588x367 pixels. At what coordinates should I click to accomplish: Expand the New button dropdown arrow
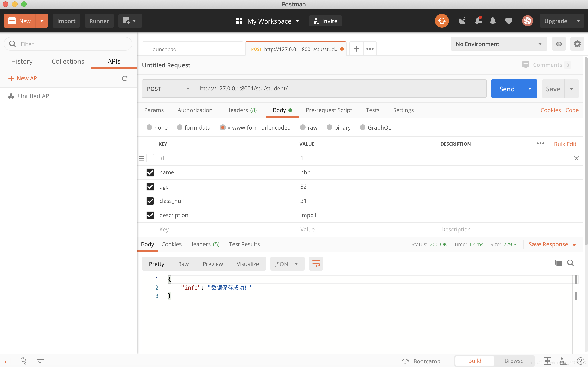tap(42, 21)
